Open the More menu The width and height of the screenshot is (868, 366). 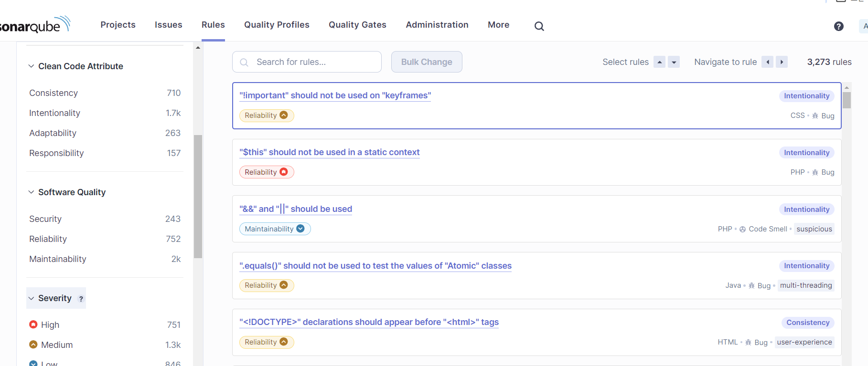pos(498,25)
